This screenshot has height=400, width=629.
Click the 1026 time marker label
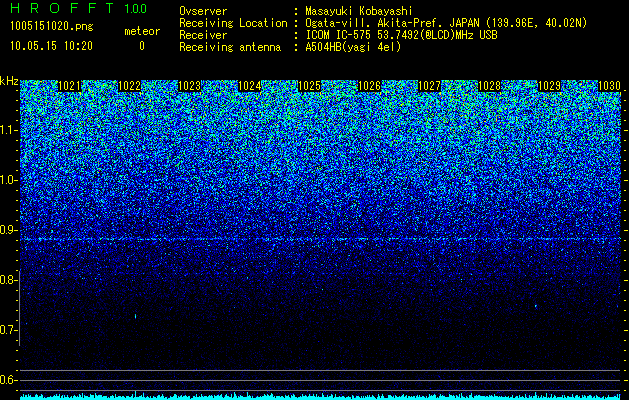point(369,86)
